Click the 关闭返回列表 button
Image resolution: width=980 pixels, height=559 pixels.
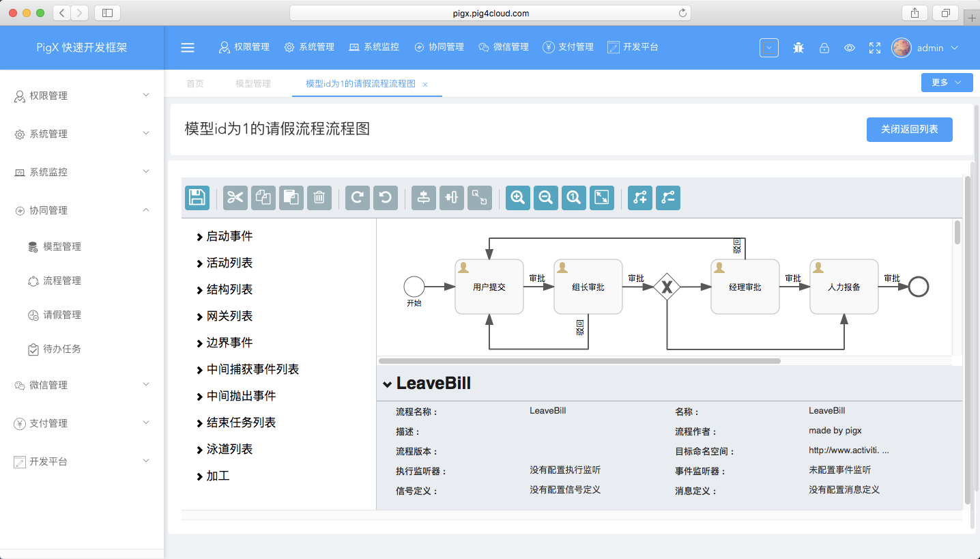tap(910, 129)
